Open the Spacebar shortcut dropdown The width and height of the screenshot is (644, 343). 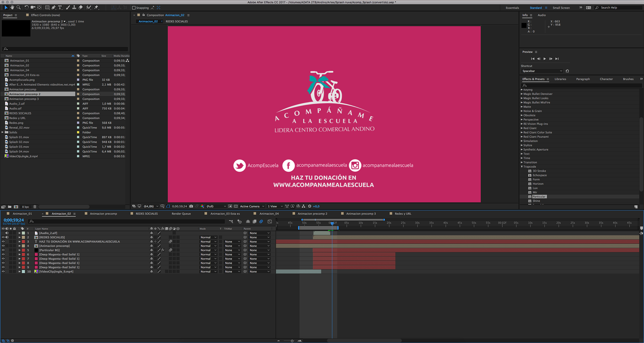click(x=542, y=71)
